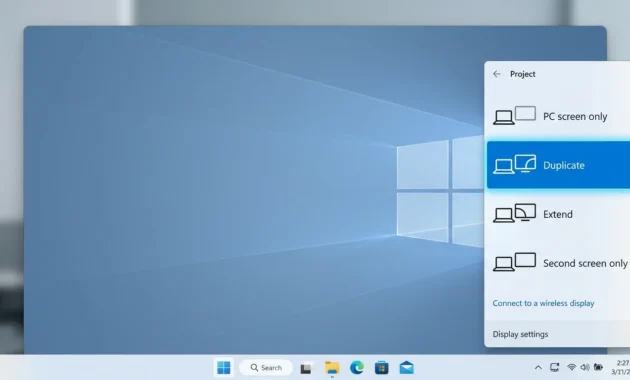Launch File Explorer from the taskbar
Image resolution: width=630 pixels, height=380 pixels.
tap(332, 368)
